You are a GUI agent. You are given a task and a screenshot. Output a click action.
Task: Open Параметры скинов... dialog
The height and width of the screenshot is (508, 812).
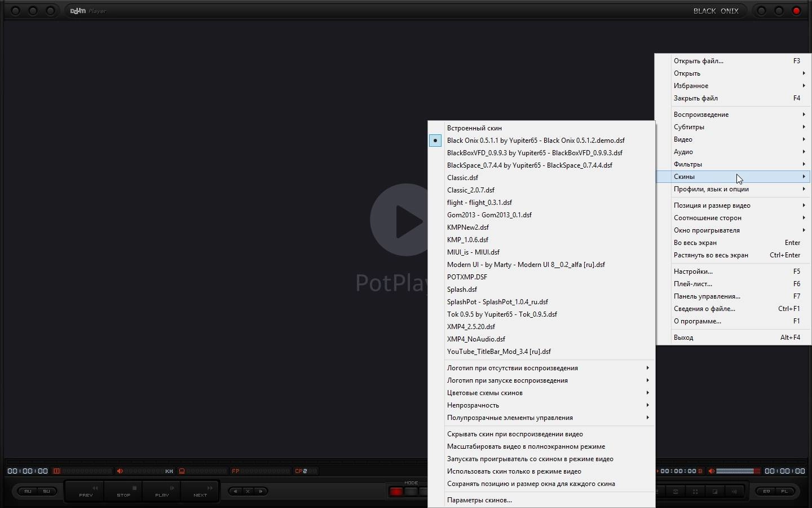pos(541,500)
